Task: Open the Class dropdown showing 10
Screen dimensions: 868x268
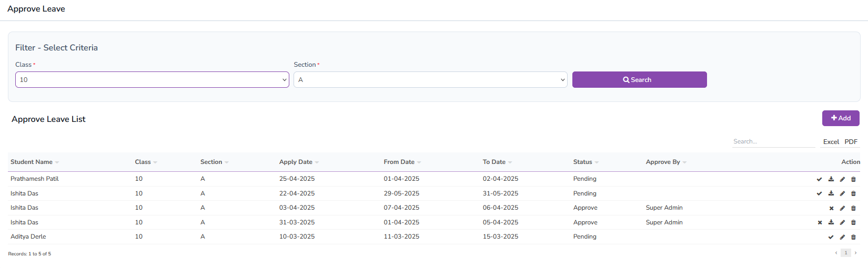Action: pos(152,80)
